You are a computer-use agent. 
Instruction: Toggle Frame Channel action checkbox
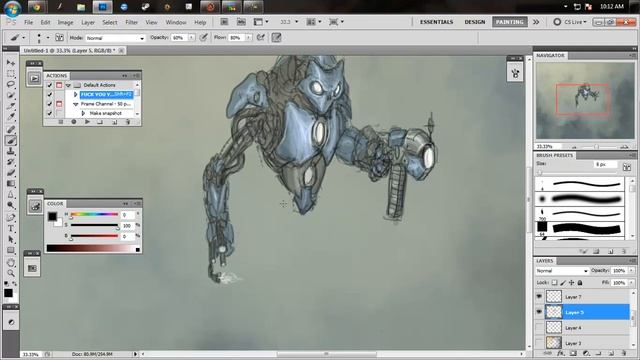pyautogui.click(x=49, y=104)
